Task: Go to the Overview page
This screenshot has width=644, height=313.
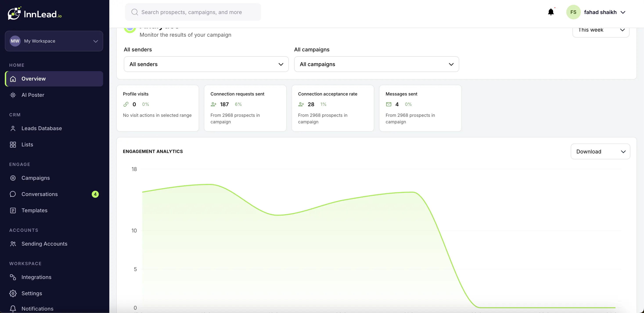Action: [x=54, y=79]
